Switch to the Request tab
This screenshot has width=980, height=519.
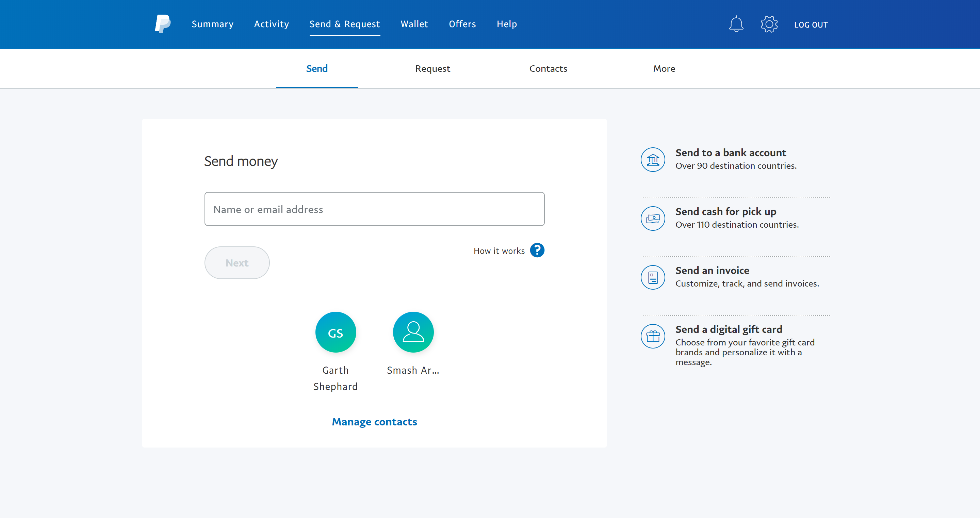pyautogui.click(x=432, y=68)
